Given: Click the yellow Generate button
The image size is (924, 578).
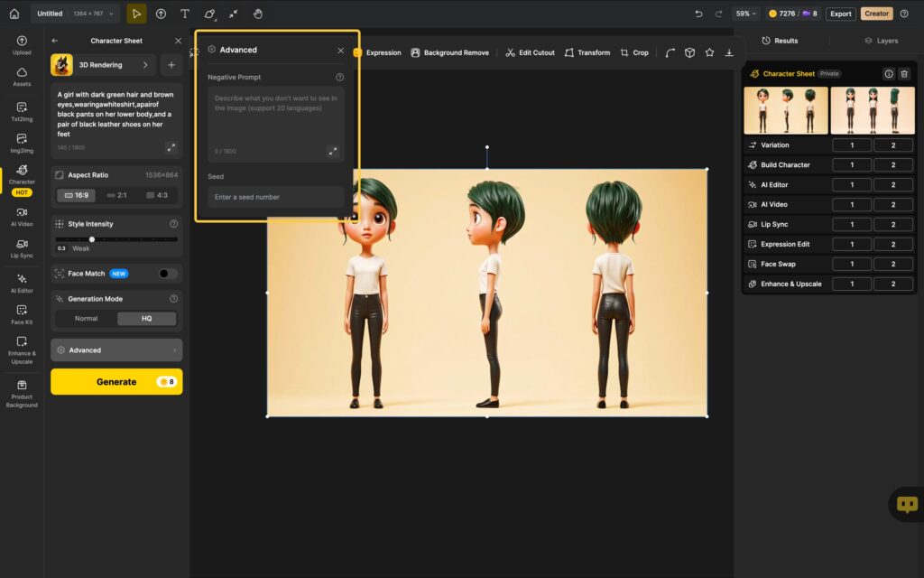Looking at the screenshot, I should pos(116,382).
